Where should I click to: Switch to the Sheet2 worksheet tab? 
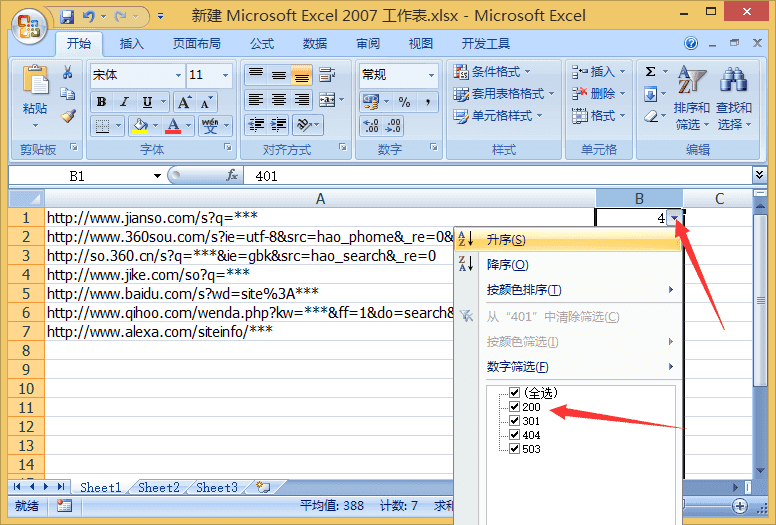coord(159,488)
